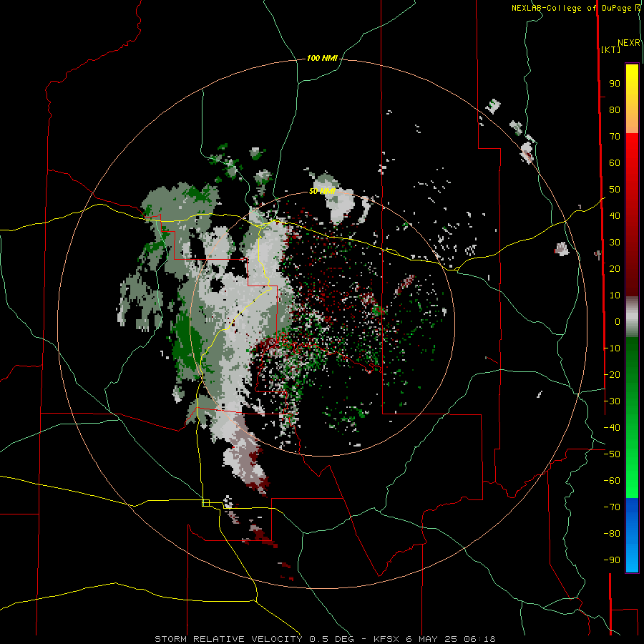The width and height of the screenshot is (644, 644).
Task: Click the -80 scale label
Action: [612, 534]
